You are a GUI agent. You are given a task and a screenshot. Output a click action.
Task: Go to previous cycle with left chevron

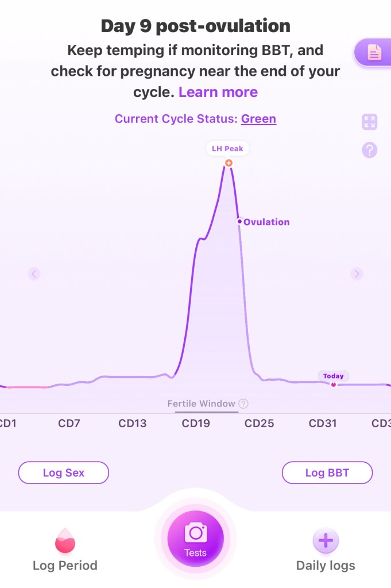coord(34,274)
